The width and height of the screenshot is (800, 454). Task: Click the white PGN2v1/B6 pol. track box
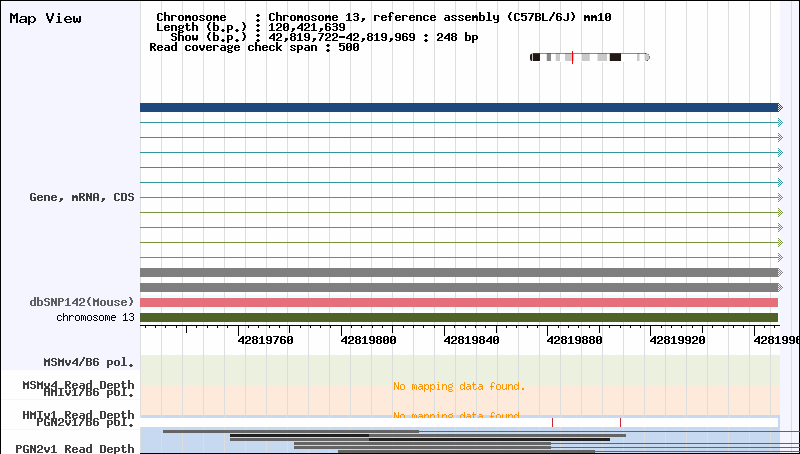pos(460,422)
